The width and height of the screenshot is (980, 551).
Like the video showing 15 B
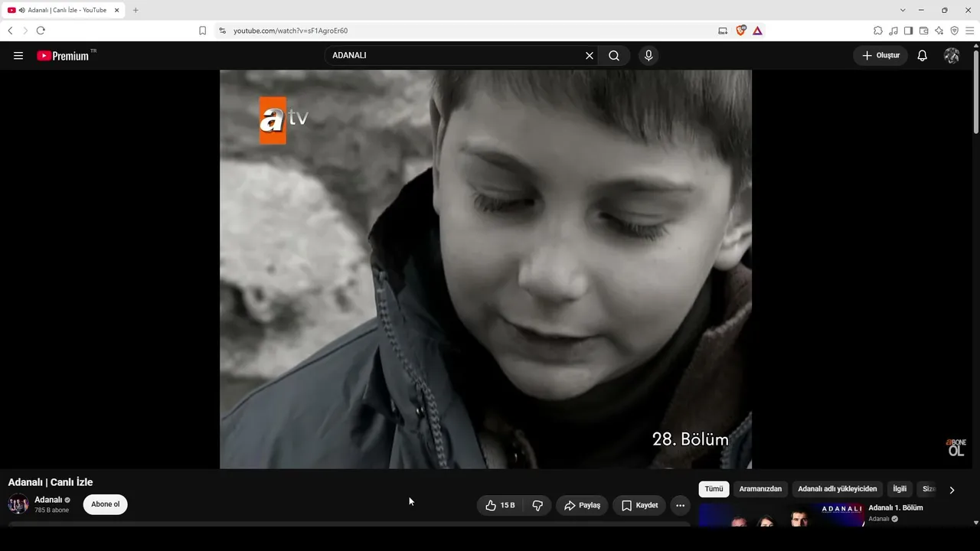500,505
